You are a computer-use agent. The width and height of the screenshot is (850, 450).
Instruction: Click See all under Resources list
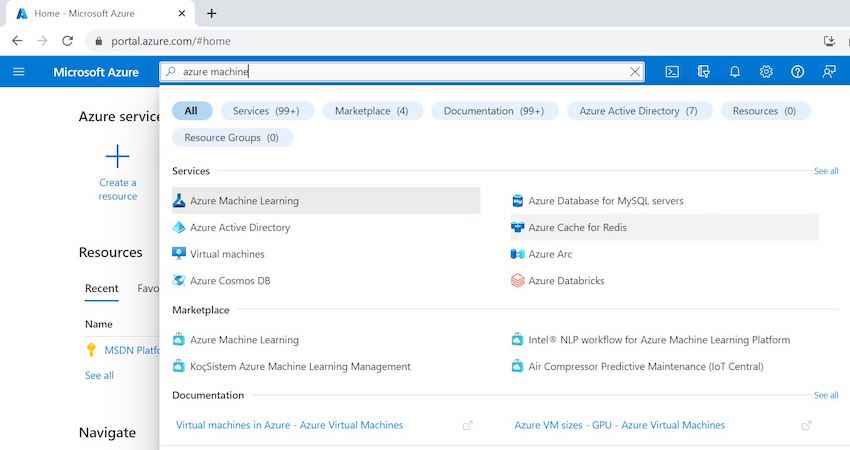(99, 375)
